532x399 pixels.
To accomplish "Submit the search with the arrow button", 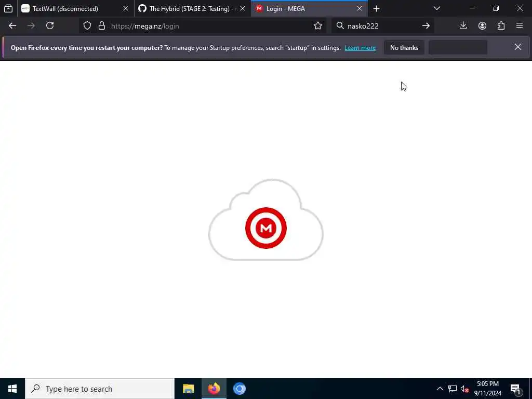I will click(426, 26).
